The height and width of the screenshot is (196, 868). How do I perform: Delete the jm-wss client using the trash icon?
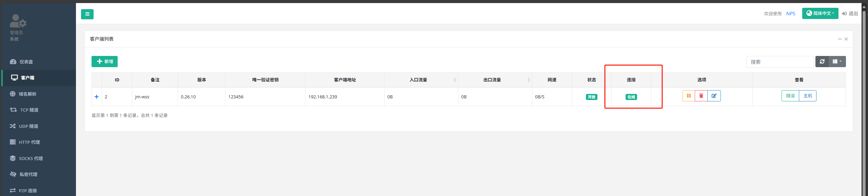click(x=701, y=96)
